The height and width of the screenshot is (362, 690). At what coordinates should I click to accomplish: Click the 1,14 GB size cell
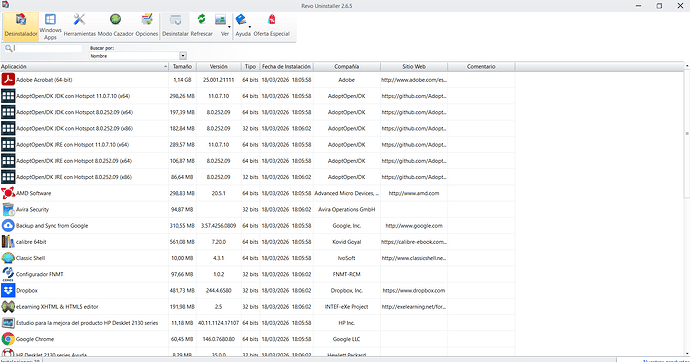pyautogui.click(x=182, y=80)
